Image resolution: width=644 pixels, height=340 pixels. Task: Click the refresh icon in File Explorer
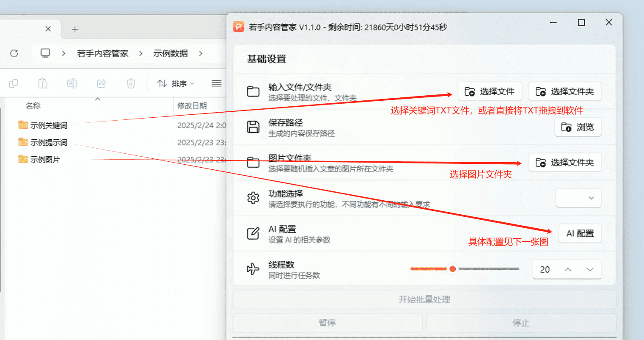pyautogui.click(x=14, y=53)
